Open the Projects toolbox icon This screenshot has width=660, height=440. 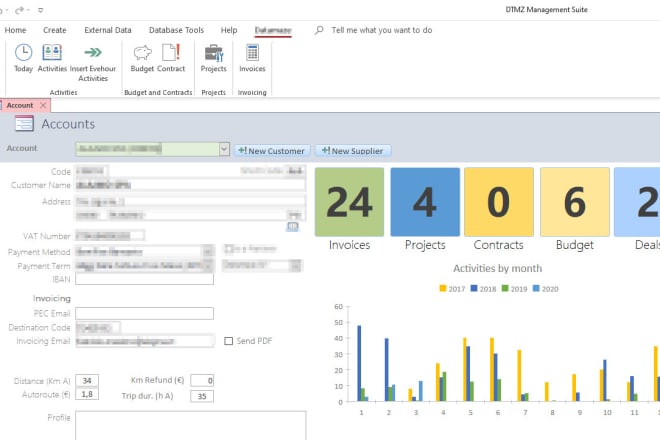[x=213, y=53]
